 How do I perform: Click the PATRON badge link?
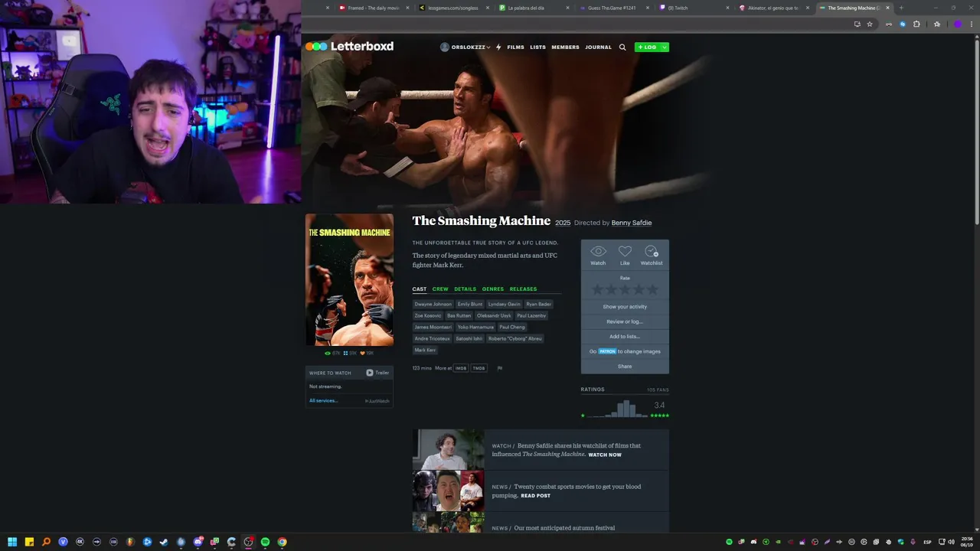(x=607, y=351)
